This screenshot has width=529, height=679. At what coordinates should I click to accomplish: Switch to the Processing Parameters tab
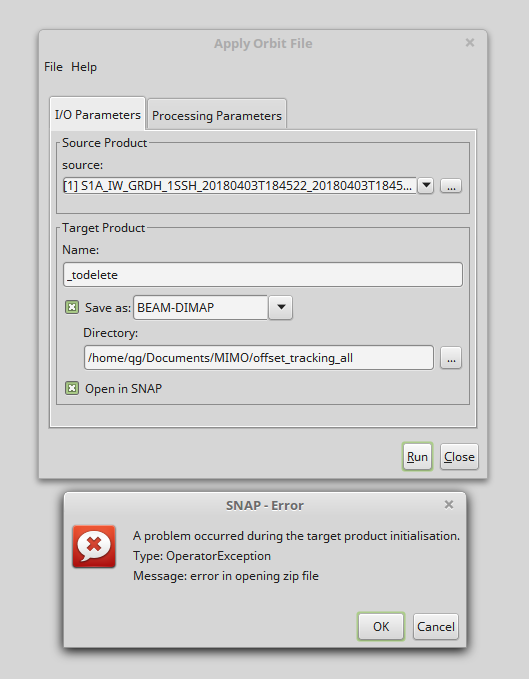[217, 116]
